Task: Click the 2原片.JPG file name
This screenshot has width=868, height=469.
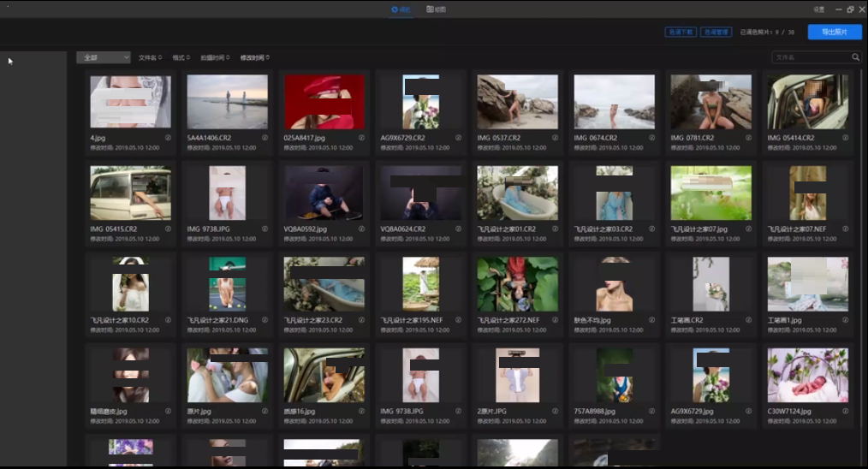Action: point(491,412)
